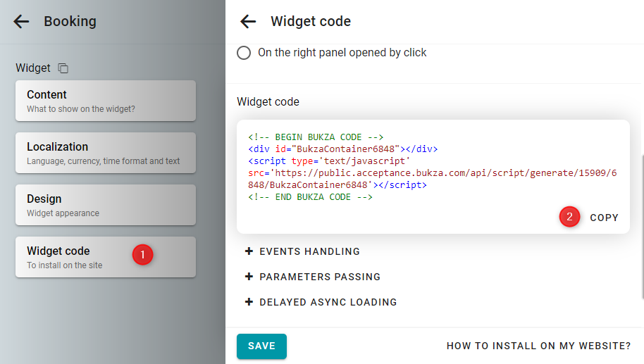
Task: Click red badge number 2
Action: tap(569, 217)
